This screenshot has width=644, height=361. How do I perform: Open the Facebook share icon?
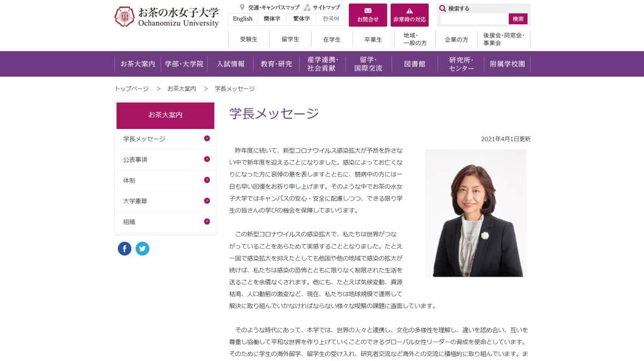125,248
